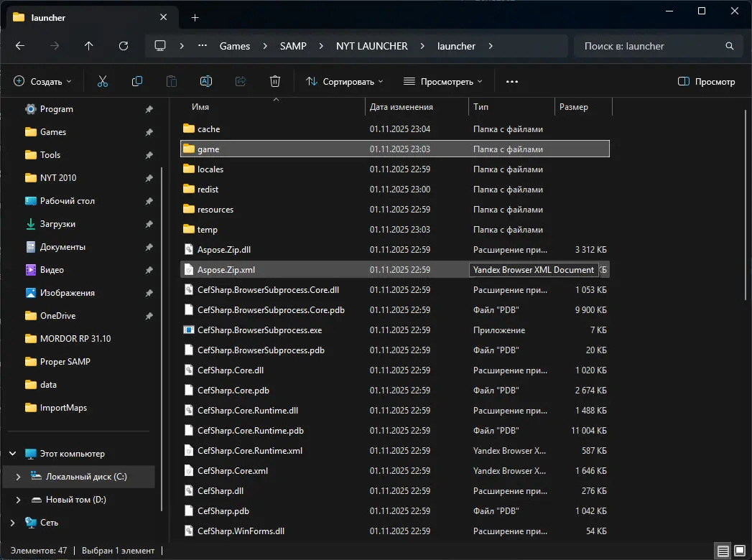Navigate back with the left arrow

[x=20, y=46]
